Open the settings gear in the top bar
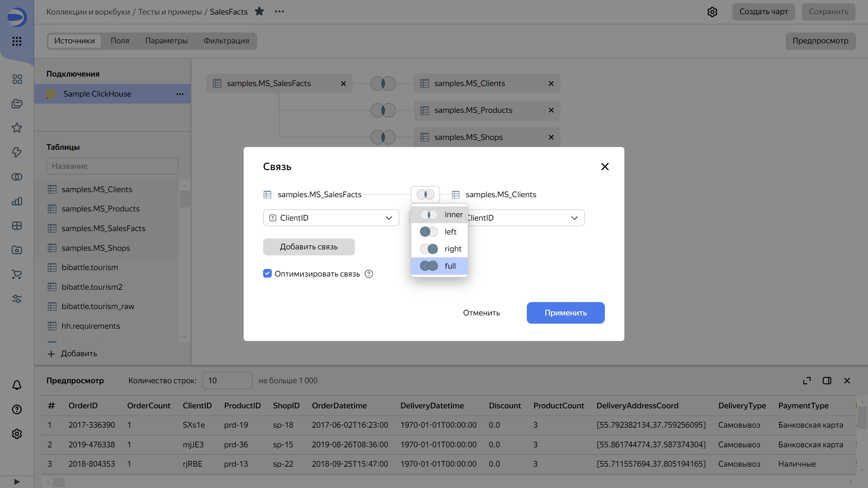The height and width of the screenshot is (488, 868). point(712,12)
